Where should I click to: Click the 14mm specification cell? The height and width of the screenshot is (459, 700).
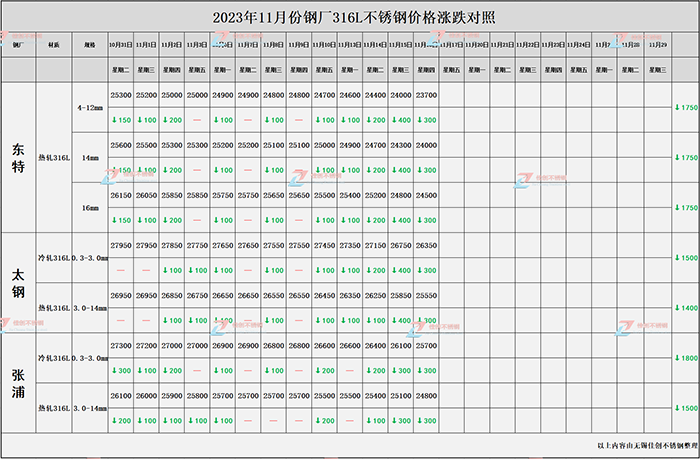(x=90, y=158)
